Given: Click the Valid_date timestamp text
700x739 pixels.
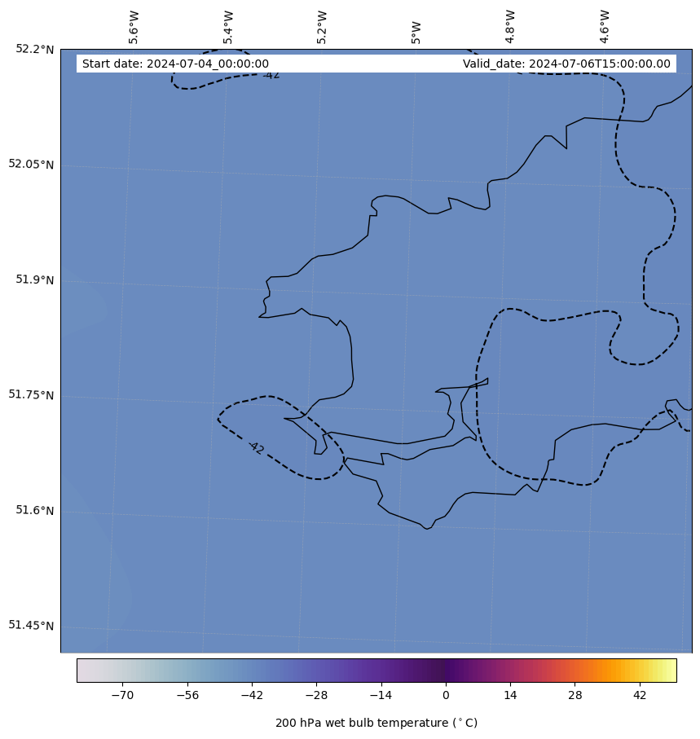Looking at the screenshot, I should tap(566, 64).
